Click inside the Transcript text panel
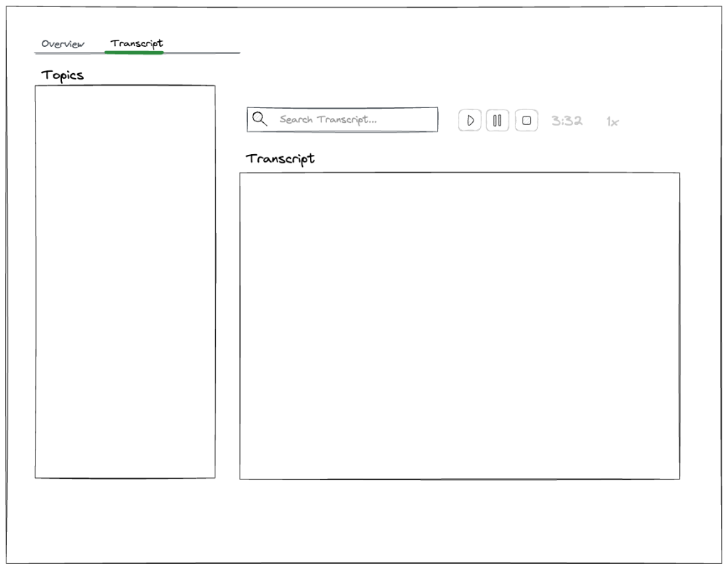Screen dimensions: 728x569 pyautogui.click(x=460, y=325)
